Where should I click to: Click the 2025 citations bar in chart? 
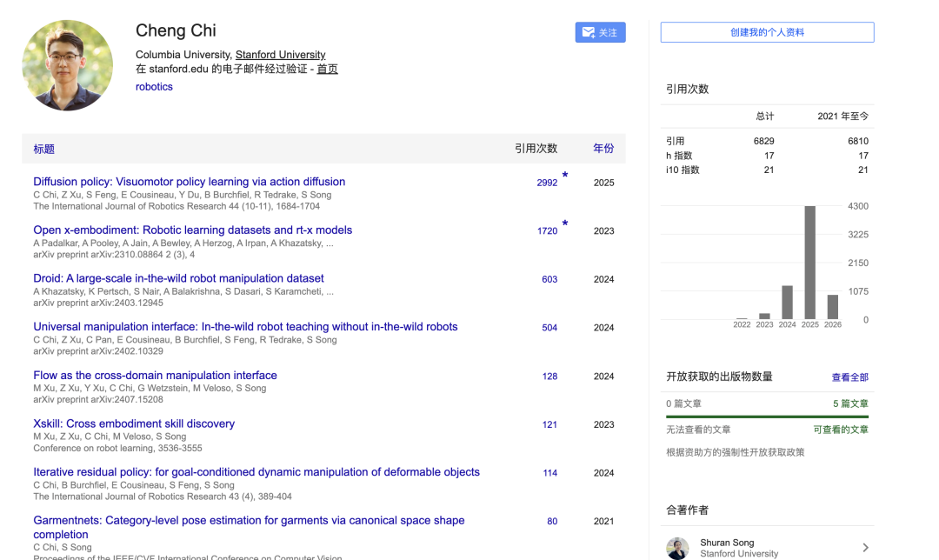(x=809, y=263)
